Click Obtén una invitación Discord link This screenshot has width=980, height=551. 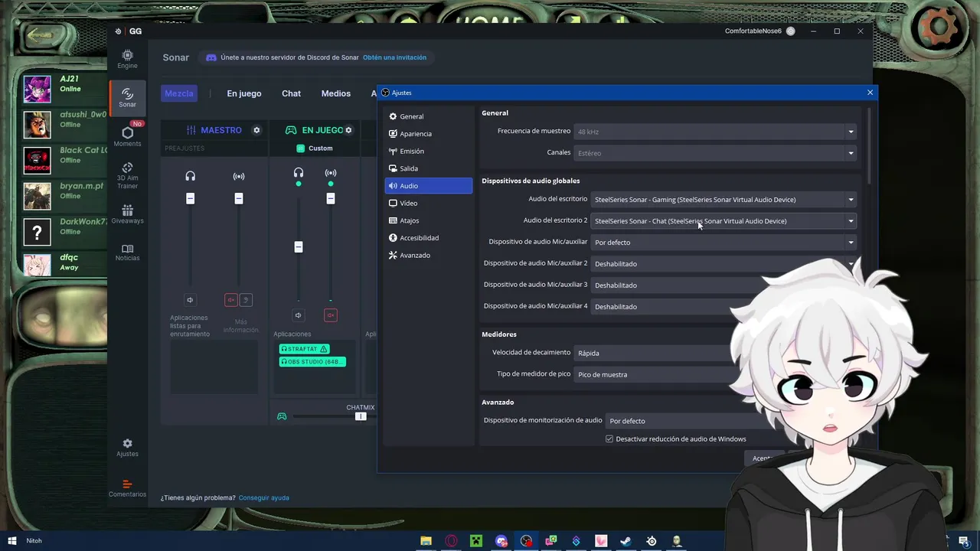coord(394,57)
